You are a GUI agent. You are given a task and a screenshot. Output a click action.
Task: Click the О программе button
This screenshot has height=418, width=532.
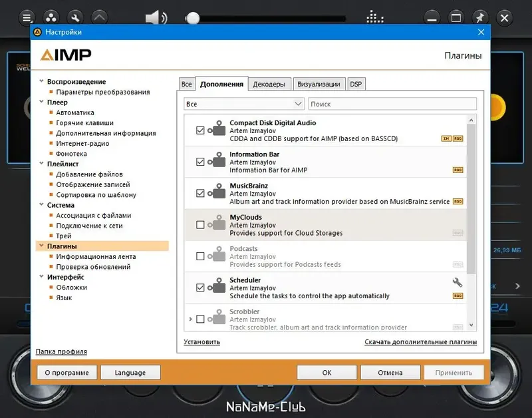coord(67,373)
